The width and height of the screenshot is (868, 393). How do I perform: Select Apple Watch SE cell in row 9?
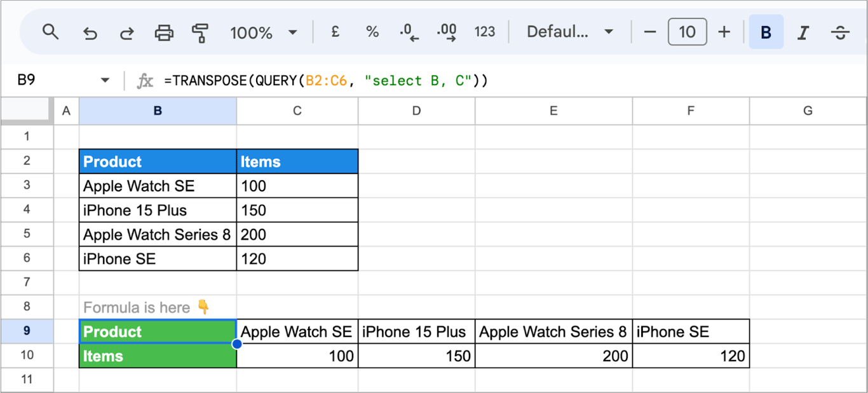point(297,331)
